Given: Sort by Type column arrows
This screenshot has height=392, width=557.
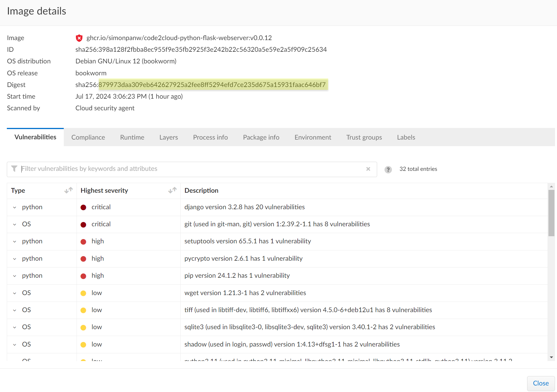Looking at the screenshot, I should click(69, 190).
